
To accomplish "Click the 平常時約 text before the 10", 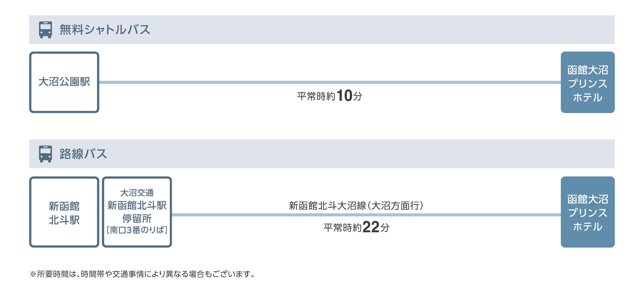I will (316, 96).
